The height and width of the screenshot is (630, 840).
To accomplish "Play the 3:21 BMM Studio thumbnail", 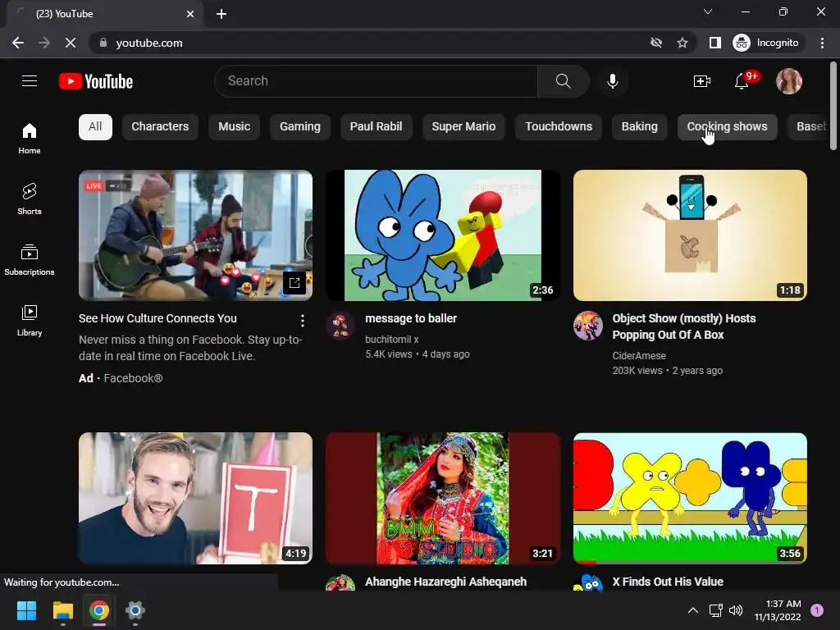I will pyautogui.click(x=442, y=498).
